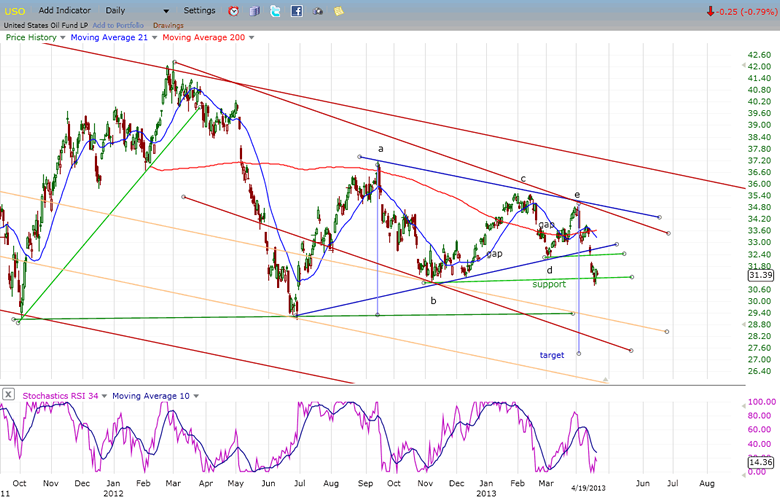Click the 31.39 current price label
The width and height of the screenshot is (780, 498).
click(759, 275)
